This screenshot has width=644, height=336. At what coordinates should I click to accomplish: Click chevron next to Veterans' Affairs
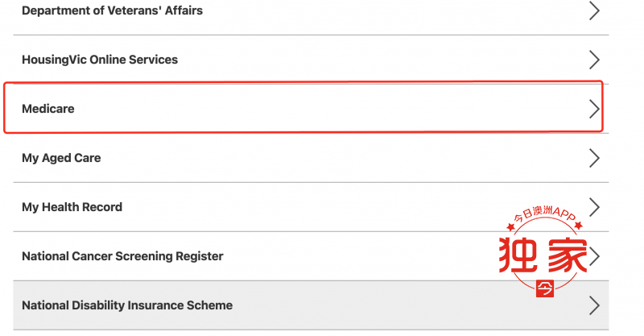click(x=594, y=10)
